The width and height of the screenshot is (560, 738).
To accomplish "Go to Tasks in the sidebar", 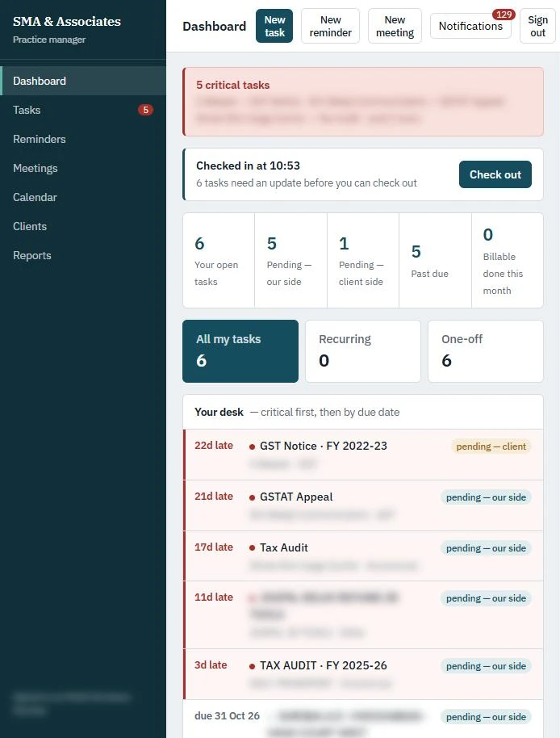I will tap(83, 110).
